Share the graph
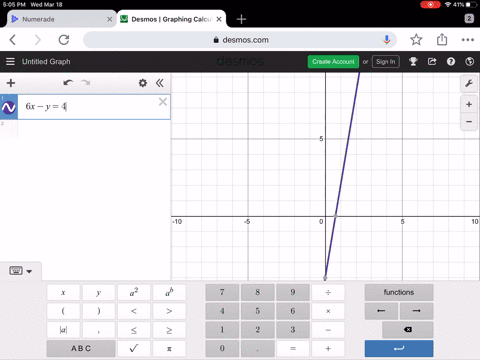The image size is (480, 360). pyautogui.click(x=432, y=62)
